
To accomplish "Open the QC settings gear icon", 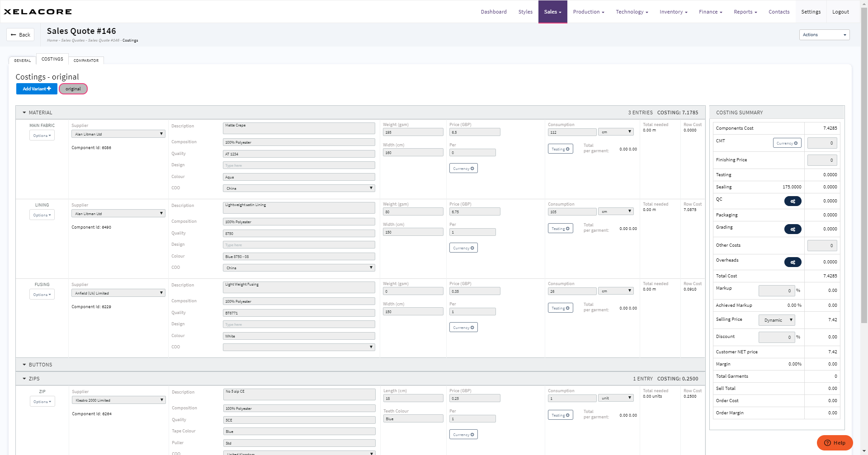I will pyautogui.click(x=793, y=201).
